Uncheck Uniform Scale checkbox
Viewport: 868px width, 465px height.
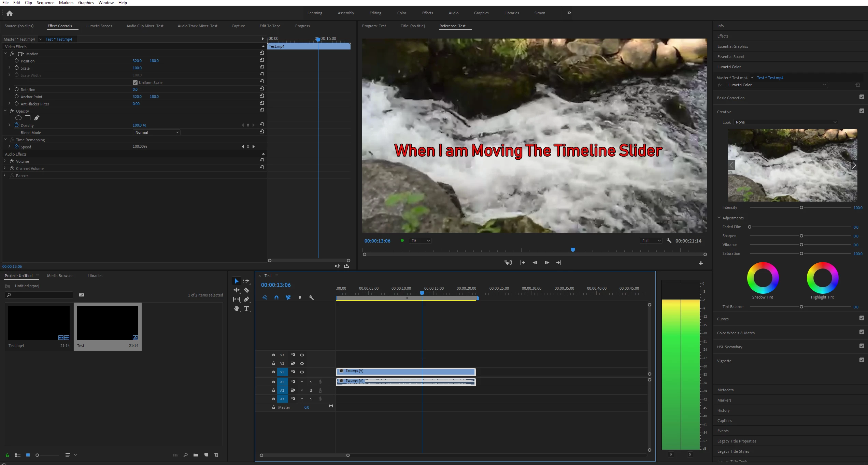tap(135, 83)
